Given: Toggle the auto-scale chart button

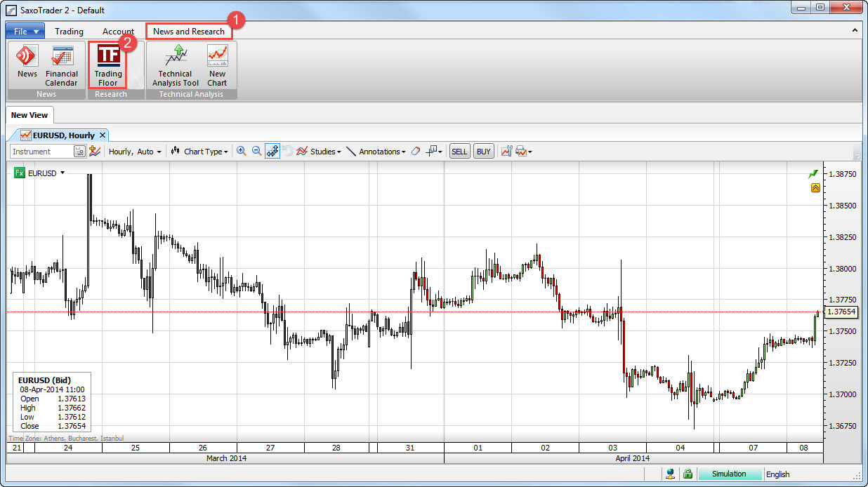Looking at the screenshot, I should coord(272,151).
